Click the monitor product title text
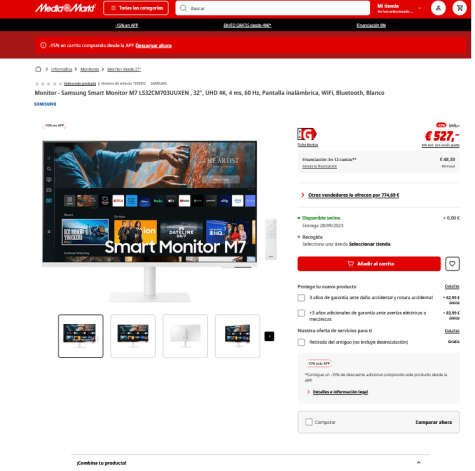Viewport: 475px width, 471px height. tap(209, 93)
